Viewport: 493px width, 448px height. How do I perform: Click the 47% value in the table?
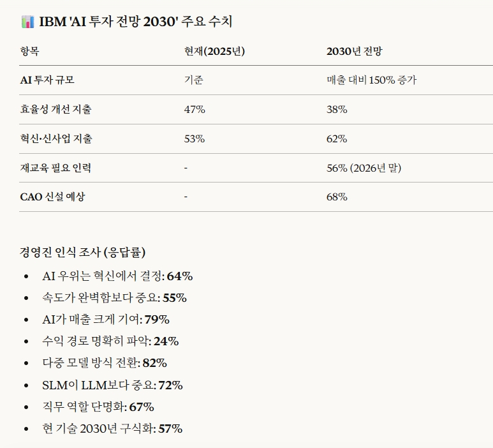pyautogui.click(x=194, y=110)
